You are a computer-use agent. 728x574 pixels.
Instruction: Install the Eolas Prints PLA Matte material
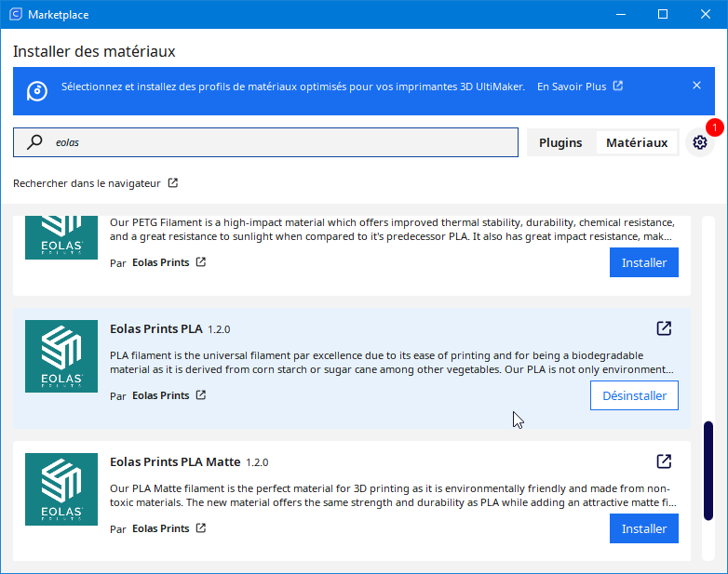(644, 528)
